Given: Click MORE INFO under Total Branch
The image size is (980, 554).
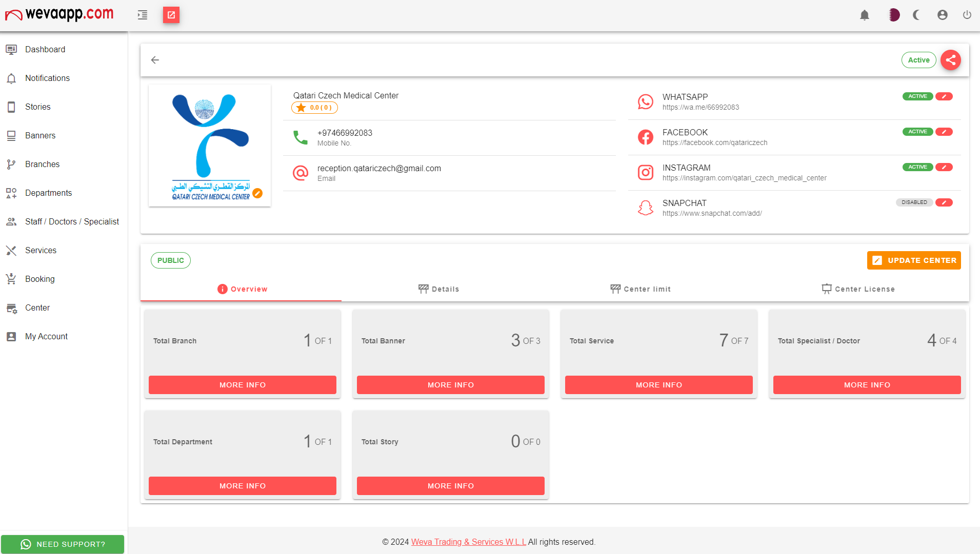Looking at the screenshot, I should tap(243, 385).
